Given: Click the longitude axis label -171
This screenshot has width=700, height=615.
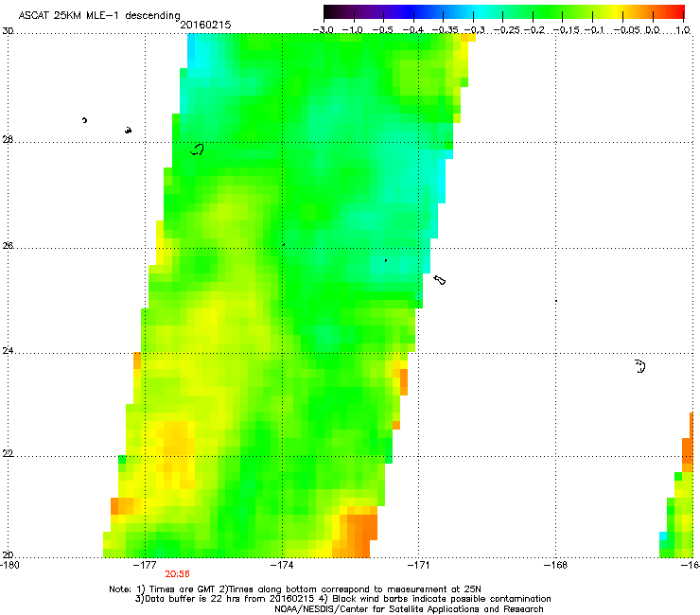Looking at the screenshot, I should point(419,566).
